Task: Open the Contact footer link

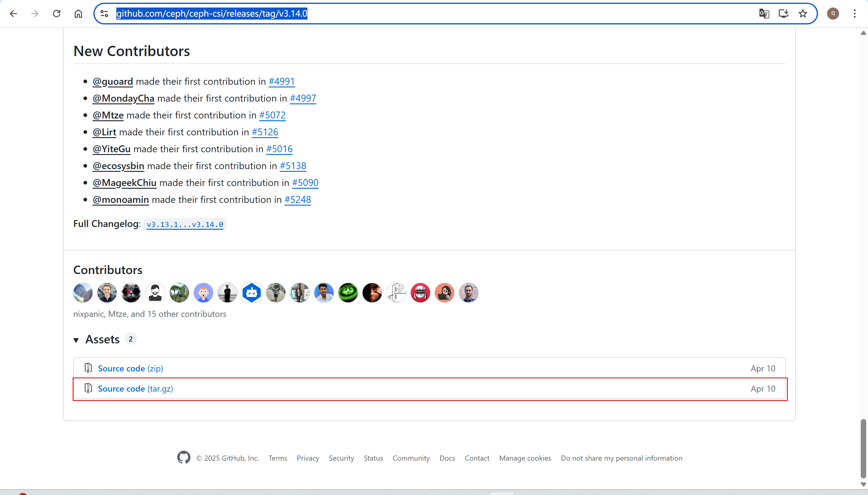Action: pos(477,458)
